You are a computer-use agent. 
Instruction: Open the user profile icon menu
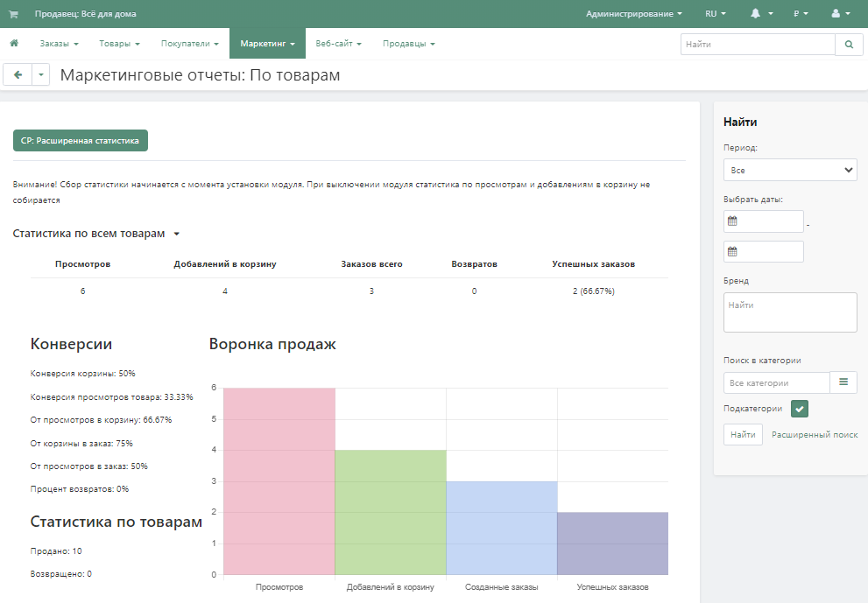tap(840, 14)
